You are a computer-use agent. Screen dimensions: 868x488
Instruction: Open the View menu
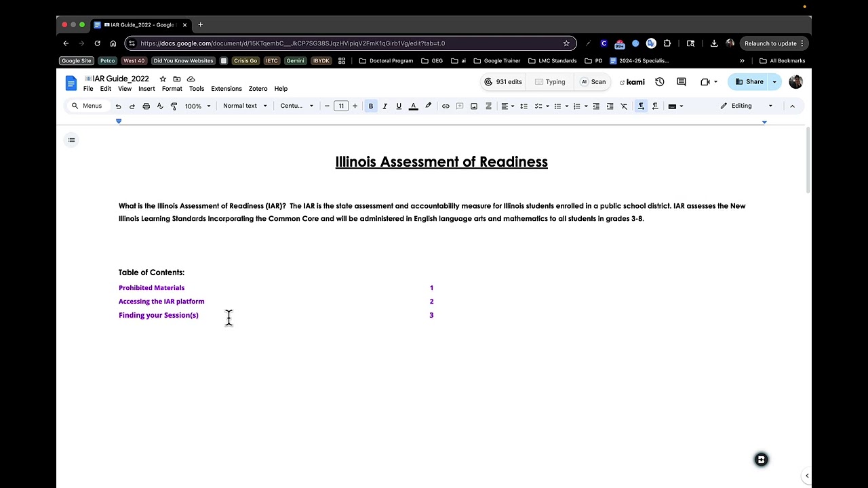pyautogui.click(x=125, y=89)
